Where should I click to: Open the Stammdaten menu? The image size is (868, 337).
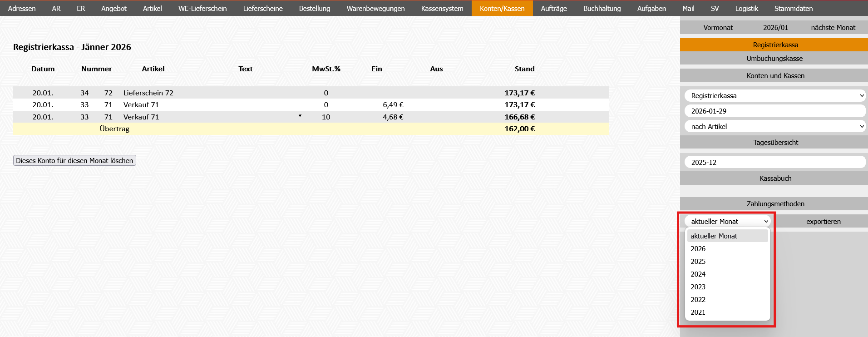click(x=793, y=8)
